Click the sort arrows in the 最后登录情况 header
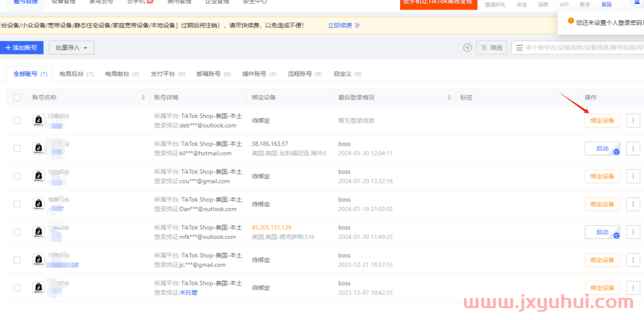Screen dimensions: 644x320 tap(450, 98)
